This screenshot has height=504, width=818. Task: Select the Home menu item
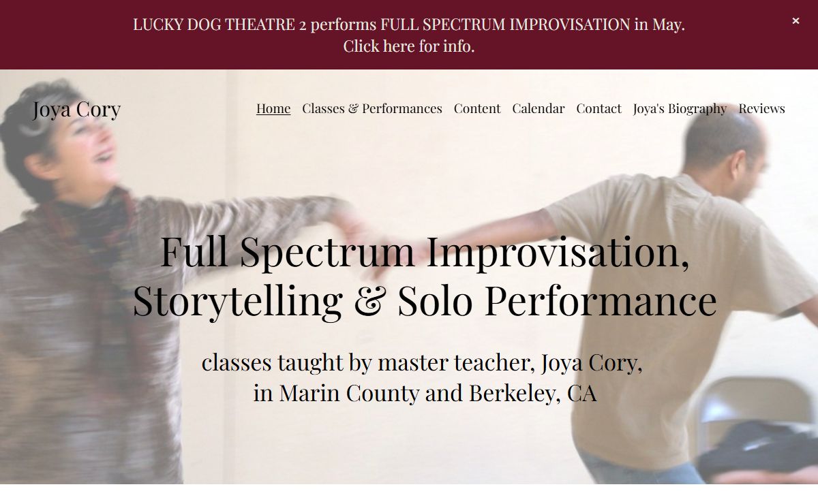[273, 108]
